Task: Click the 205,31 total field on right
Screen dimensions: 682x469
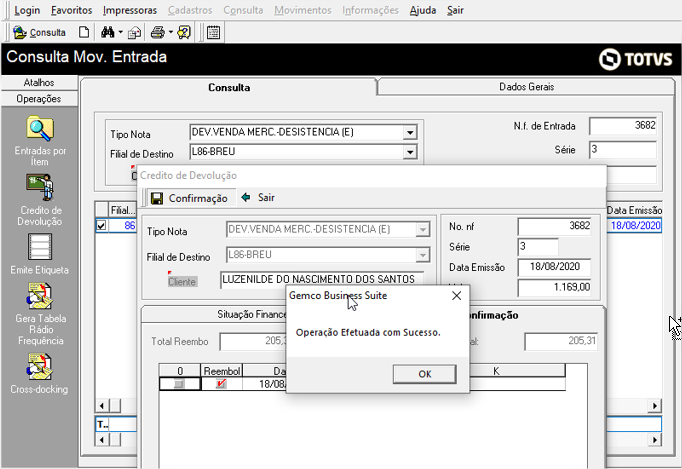Action: pyautogui.click(x=561, y=342)
